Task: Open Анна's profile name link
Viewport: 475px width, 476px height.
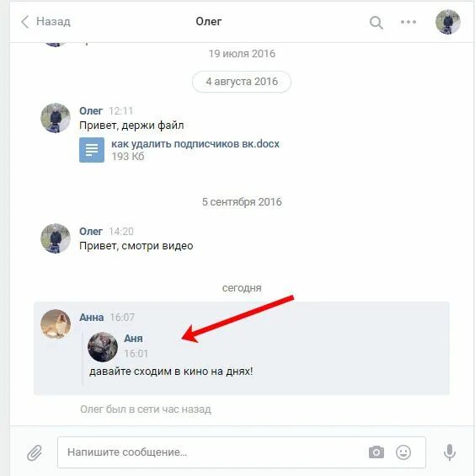Action: pyautogui.click(x=91, y=318)
